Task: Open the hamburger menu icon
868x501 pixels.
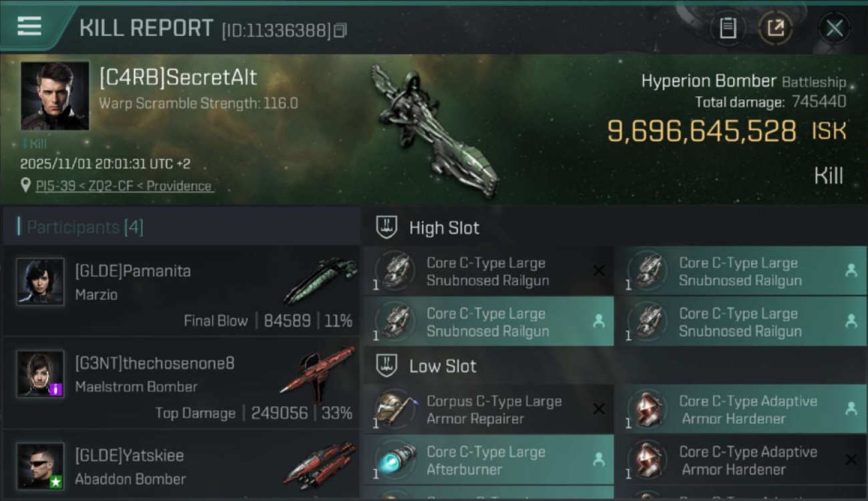Action: coord(29,27)
